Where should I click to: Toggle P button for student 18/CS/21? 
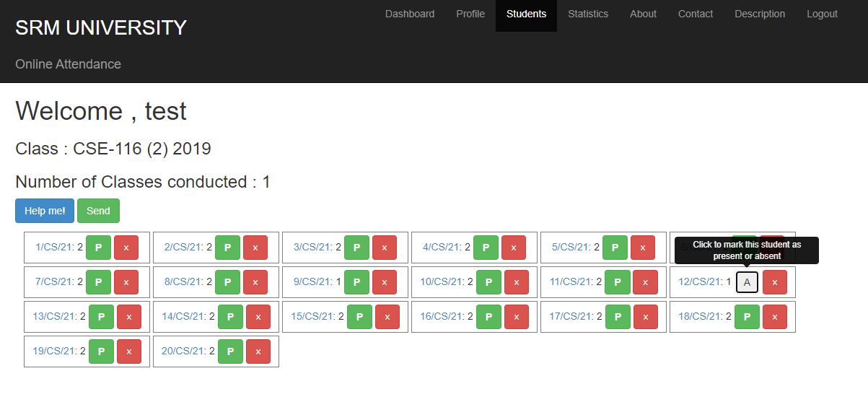(x=747, y=317)
